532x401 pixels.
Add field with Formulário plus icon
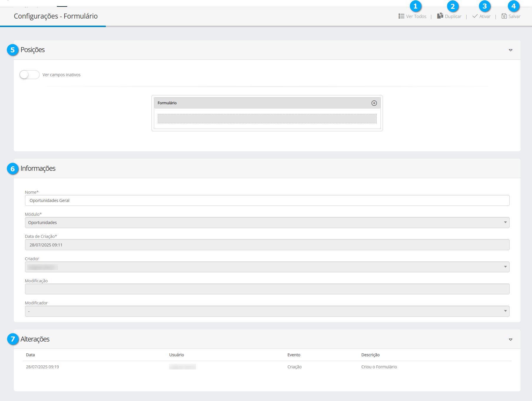(374, 103)
